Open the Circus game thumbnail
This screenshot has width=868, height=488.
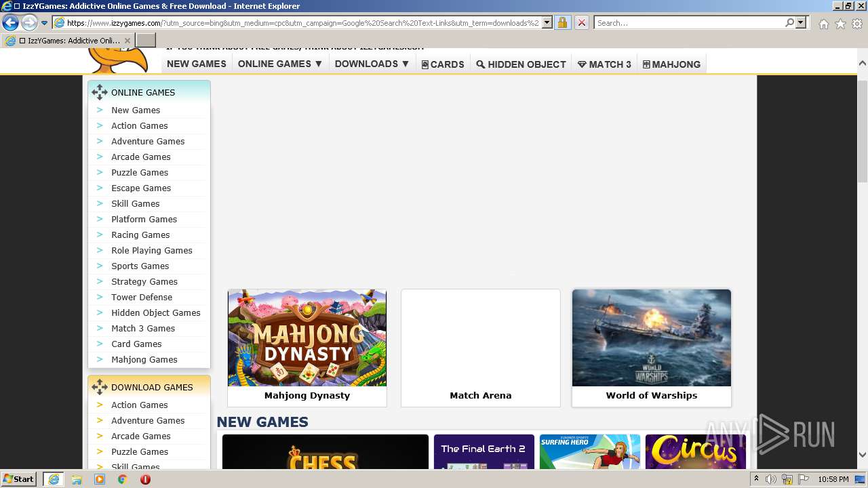click(696, 452)
